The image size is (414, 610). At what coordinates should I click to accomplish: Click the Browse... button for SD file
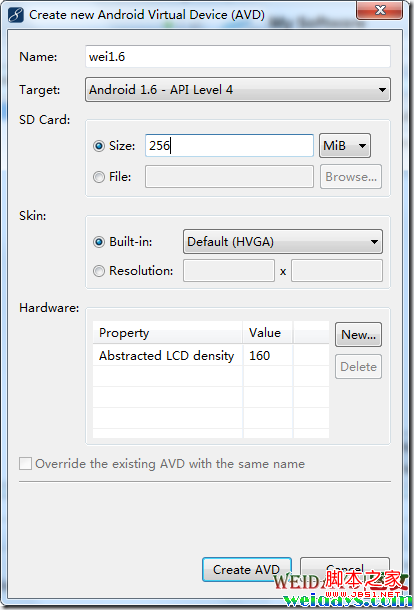point(351,177)
